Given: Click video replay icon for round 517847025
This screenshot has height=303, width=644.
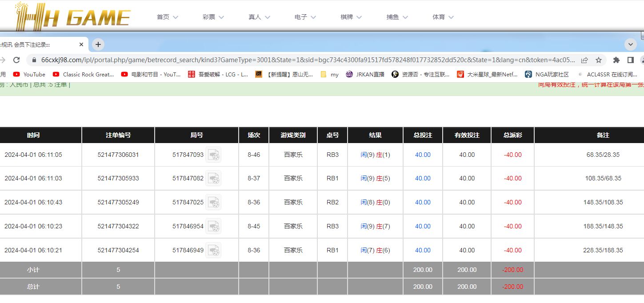Looking at the screenshot, I should coord(213,202).
